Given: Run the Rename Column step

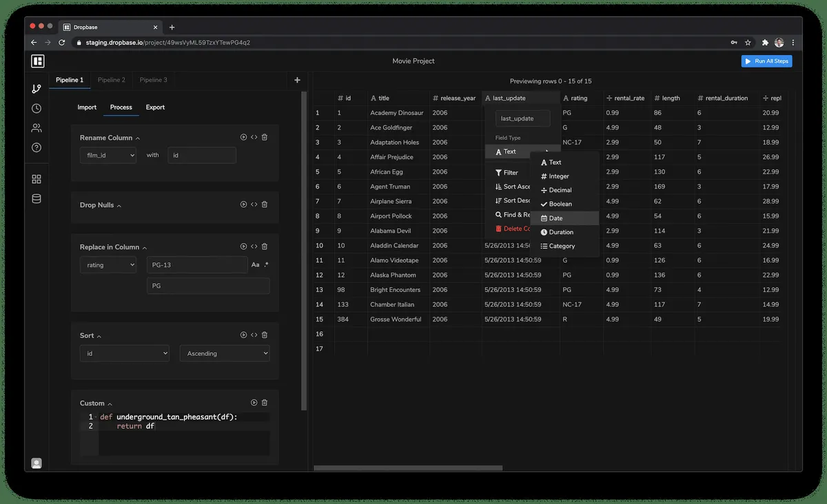Looking at the screenshot, I should pos(243,138).
